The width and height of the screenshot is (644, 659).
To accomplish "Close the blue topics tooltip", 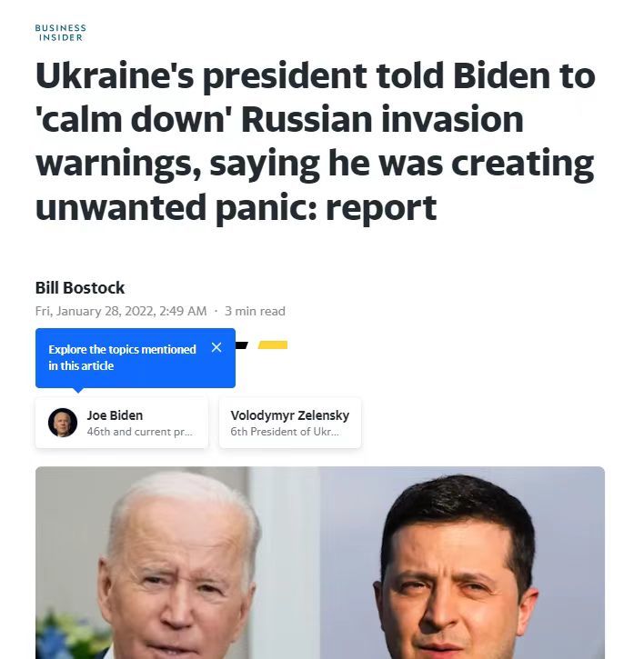I will click(x=216, y=347).
